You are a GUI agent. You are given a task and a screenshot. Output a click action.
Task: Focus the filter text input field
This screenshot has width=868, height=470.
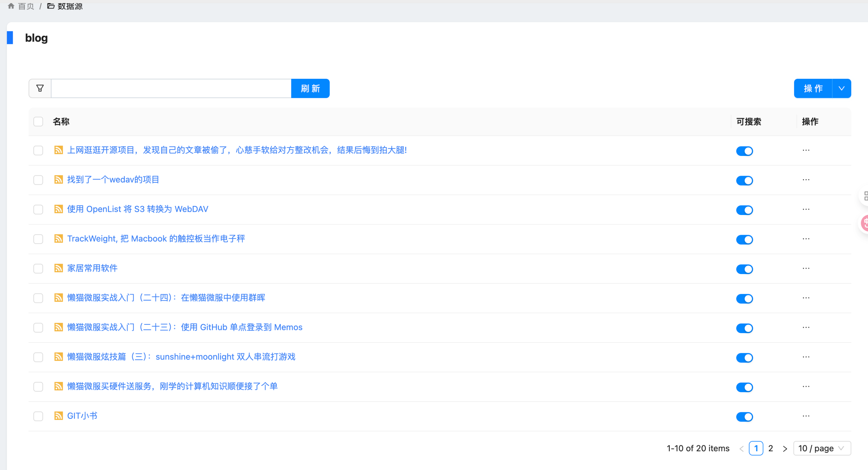point(171,88)
